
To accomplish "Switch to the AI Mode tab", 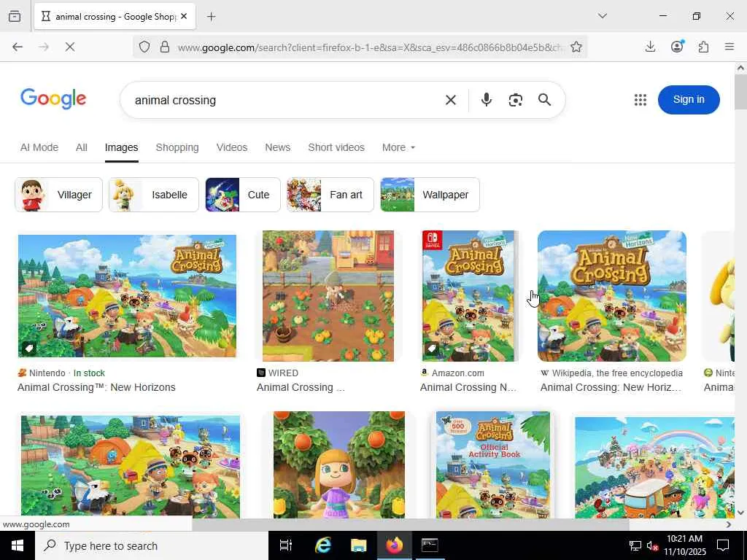I will tap(39, 147).
